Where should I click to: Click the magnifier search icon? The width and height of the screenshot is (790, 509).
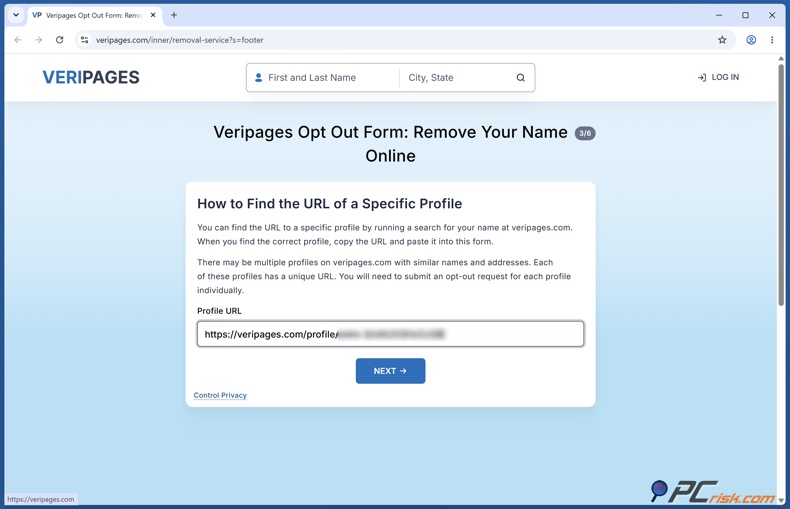520,78
